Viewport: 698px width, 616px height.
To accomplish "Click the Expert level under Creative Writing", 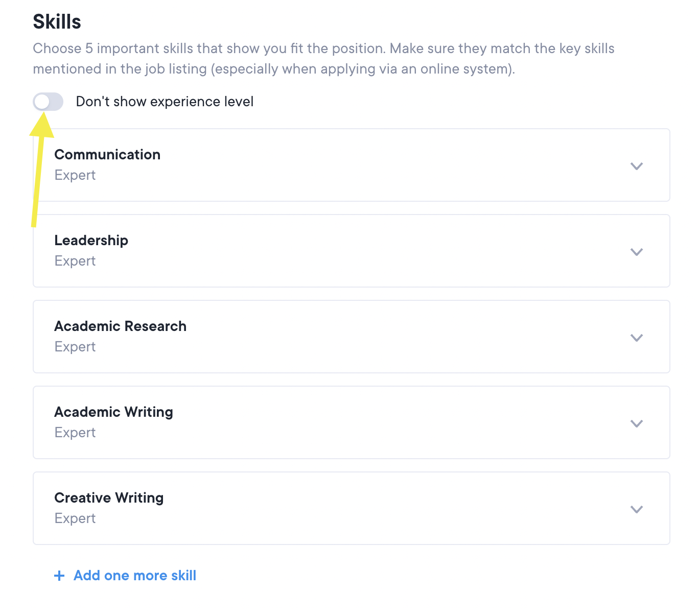I will [x=75, y=518].
